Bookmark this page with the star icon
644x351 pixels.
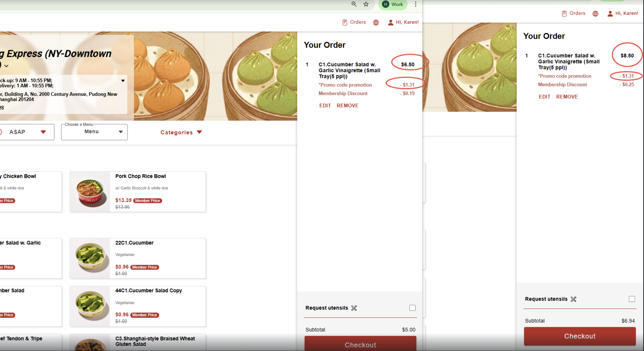(366, 4)
